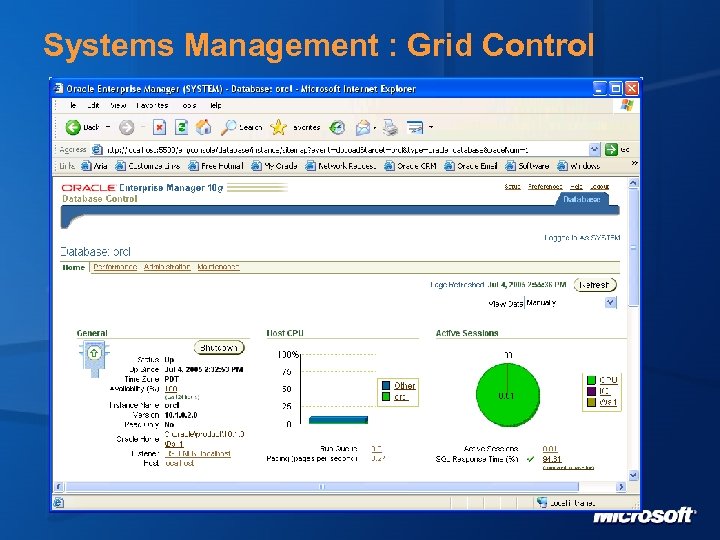
Task: Click the I/O legend entry in Active Sessions
Action: (604, 391)
